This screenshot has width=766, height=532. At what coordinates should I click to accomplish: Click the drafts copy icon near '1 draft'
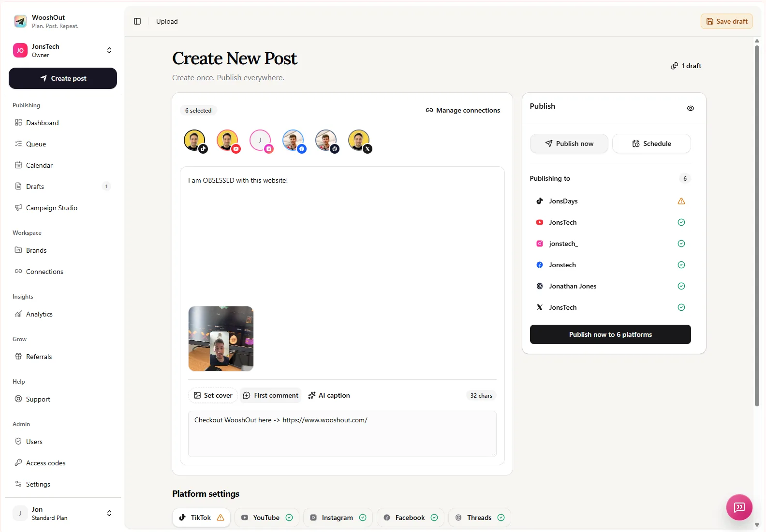(674, 66)
